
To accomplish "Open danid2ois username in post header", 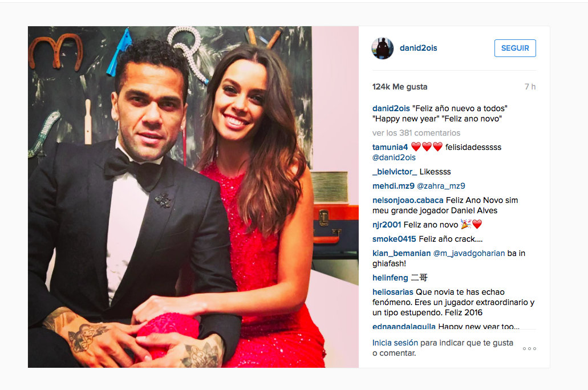I will point(418,48).
